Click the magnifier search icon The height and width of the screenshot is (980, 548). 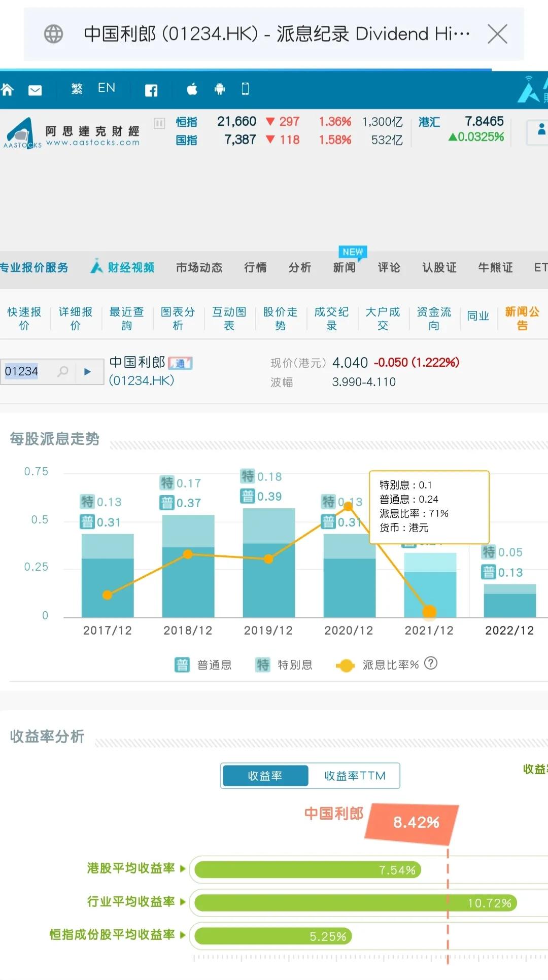coord(63,371)
